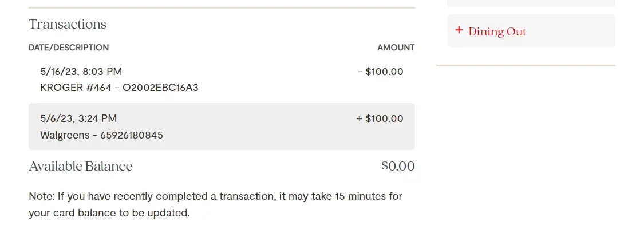
Task: Click the second line of the note text
Action: pyautogui.click(x=109, y=213)
